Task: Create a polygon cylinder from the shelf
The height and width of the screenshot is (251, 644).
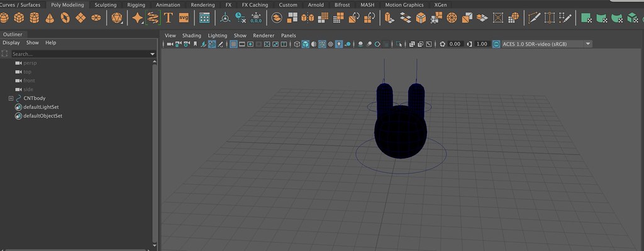Action: (x=35, y=18)
